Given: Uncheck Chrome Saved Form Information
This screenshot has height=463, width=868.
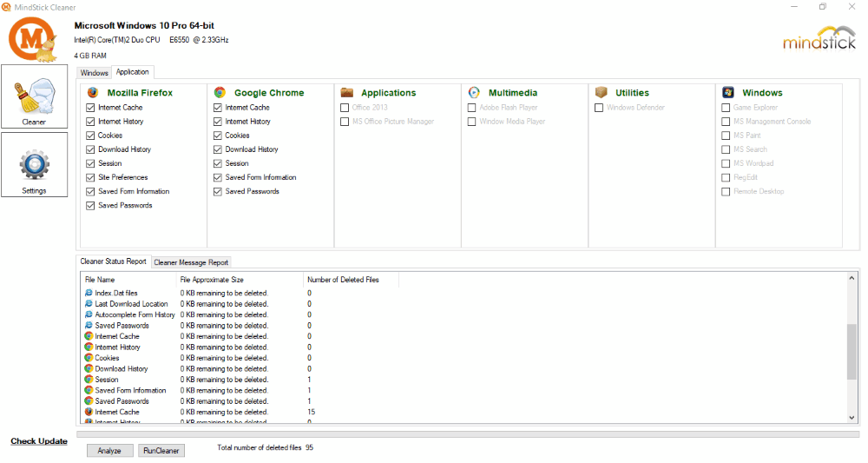Looking at the screenshot, I should point(218,177).
